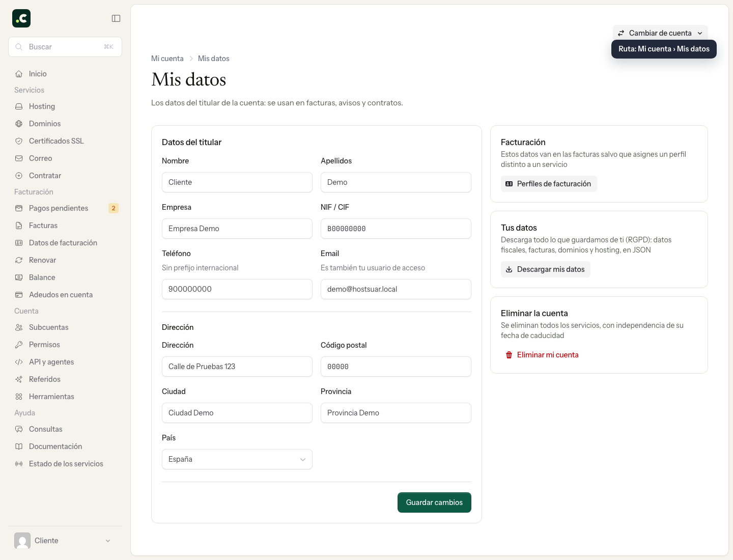
Task: Open Pagos pendientes menu item
Action: point(65,208)
